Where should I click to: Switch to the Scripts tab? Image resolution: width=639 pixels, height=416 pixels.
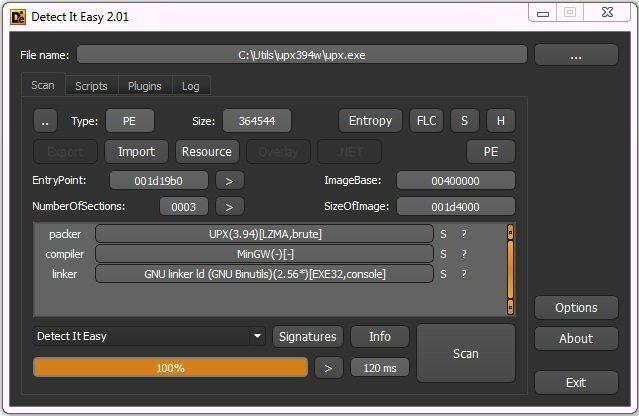[x=91, y=86]
